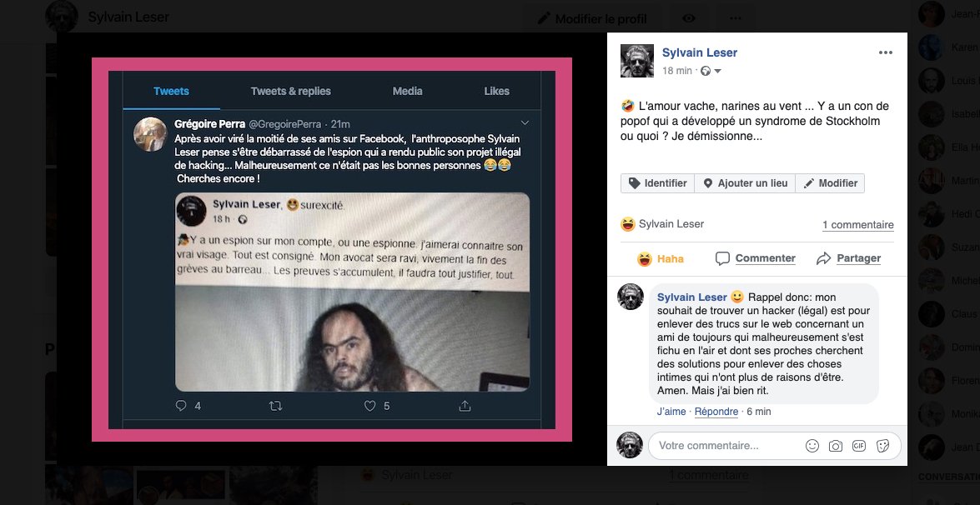This screenshot has width=980, height=505.
Task: Toggle the profile view eye icon
Action: pos(689,18)
